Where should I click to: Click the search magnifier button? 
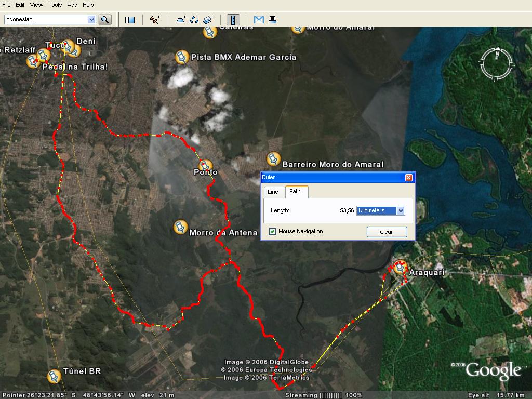[x=105, y=20]
